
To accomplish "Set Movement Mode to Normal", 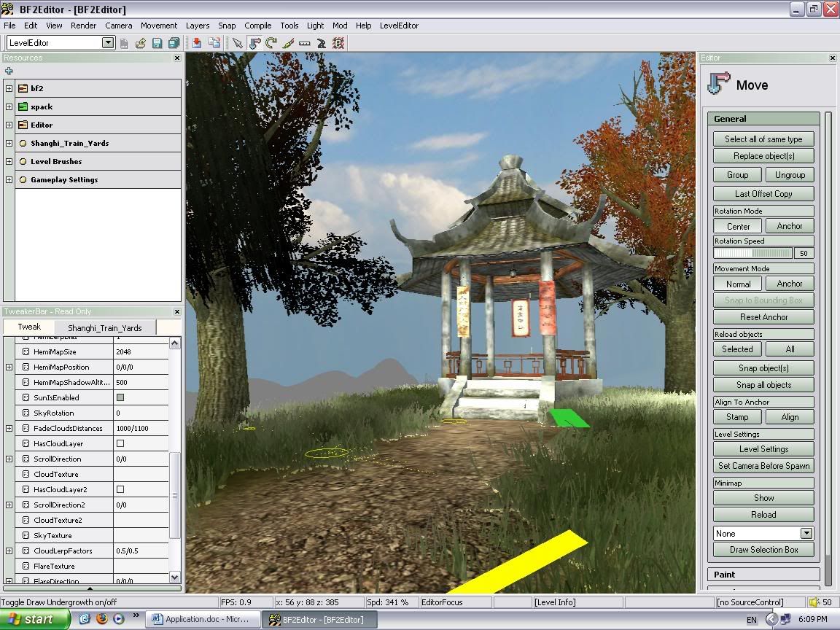I will coord(738,284).
